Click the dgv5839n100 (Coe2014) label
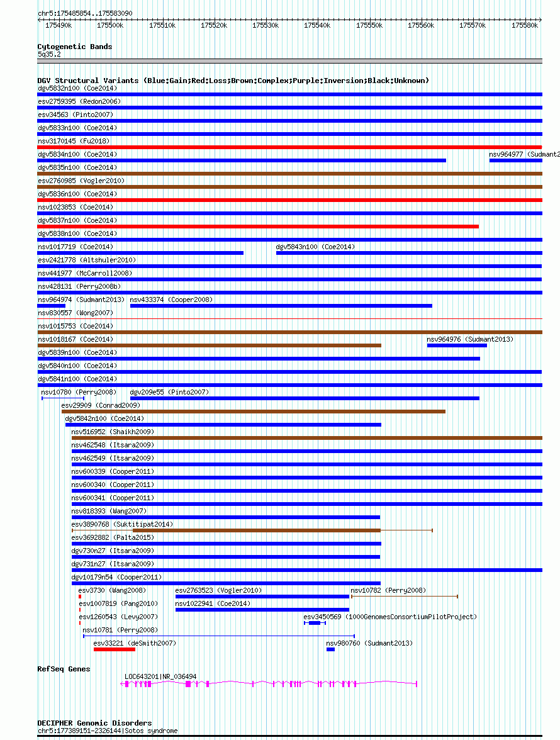The image size is (560, 740). tap(77, 352)
